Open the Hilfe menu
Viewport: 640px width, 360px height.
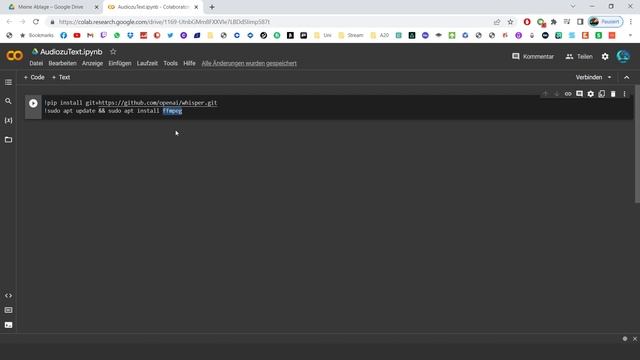coord(189,63)
